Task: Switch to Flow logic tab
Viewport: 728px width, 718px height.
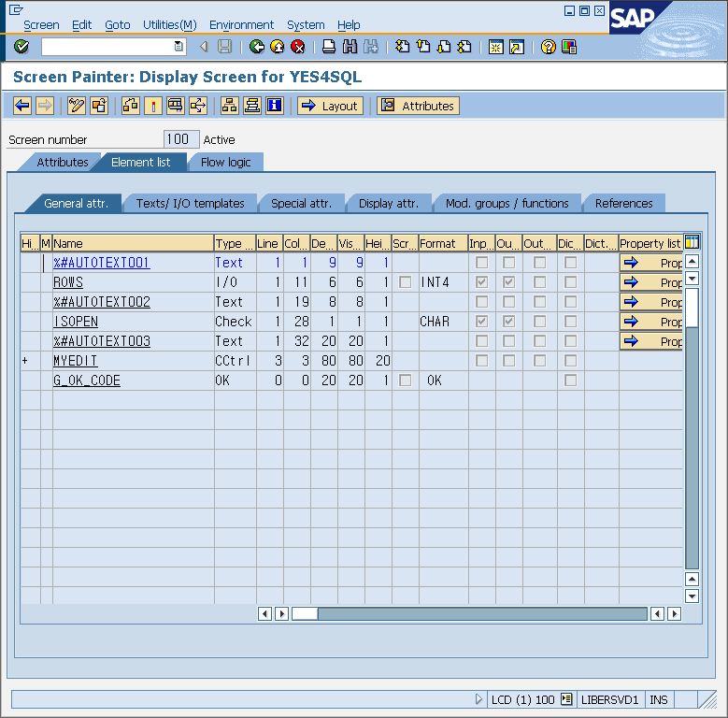Action: coord(225,162)
